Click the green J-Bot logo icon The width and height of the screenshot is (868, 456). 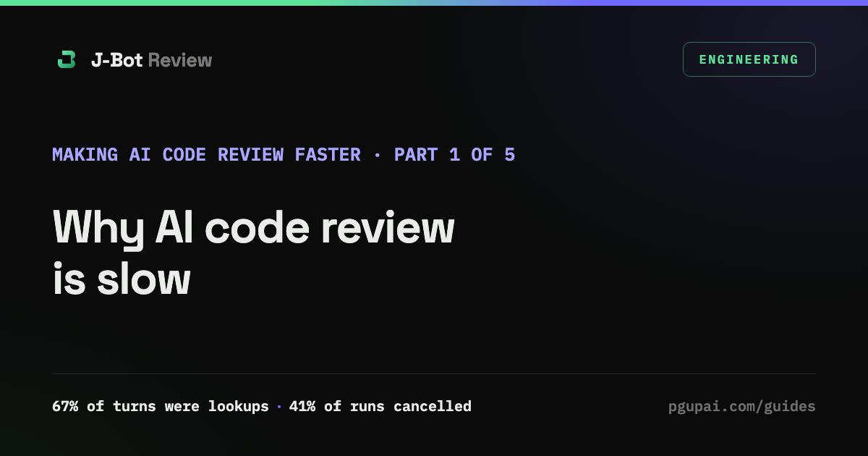pos(67,60)
